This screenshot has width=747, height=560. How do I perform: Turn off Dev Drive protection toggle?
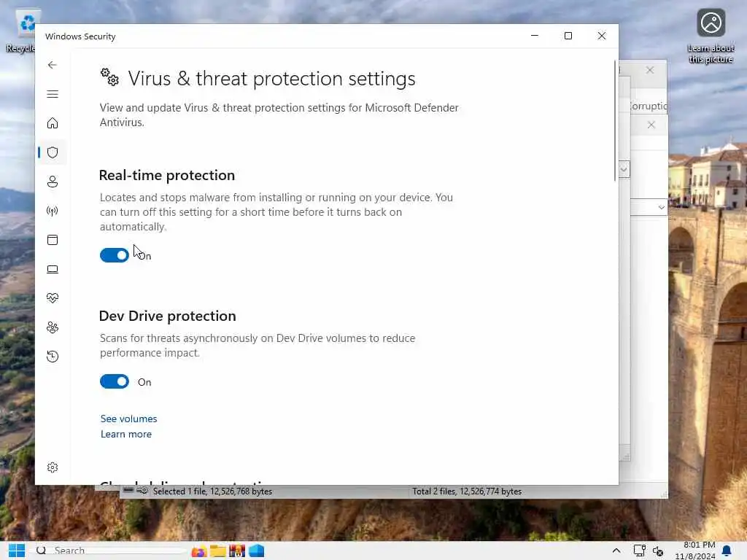click(x=115, y=381)
